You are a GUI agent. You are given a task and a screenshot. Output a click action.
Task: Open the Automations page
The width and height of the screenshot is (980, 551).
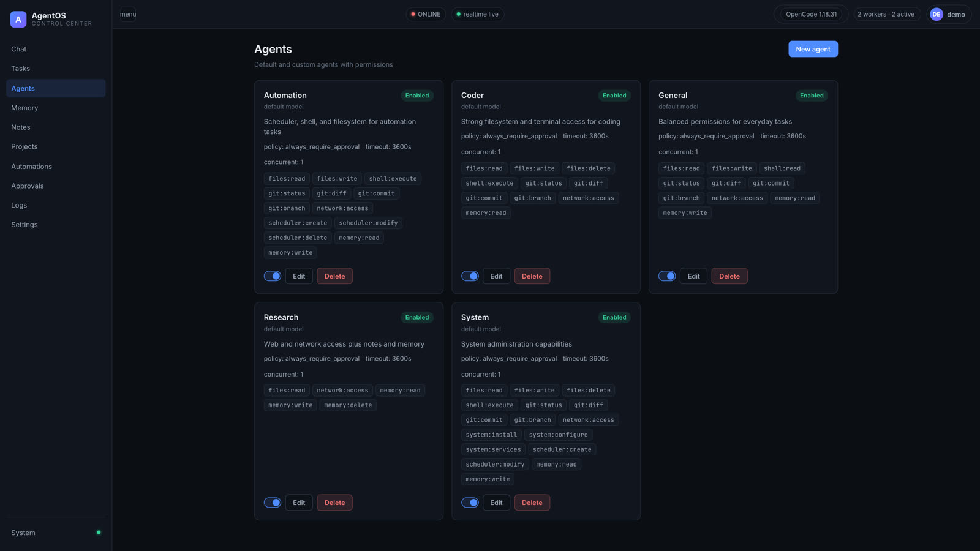[x=56, y=167]
